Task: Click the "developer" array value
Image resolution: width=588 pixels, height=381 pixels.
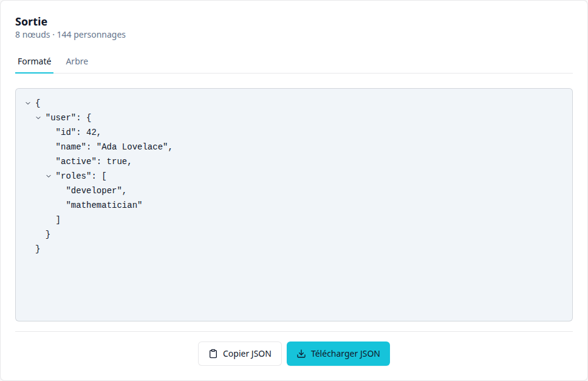Action: (96, 191)
